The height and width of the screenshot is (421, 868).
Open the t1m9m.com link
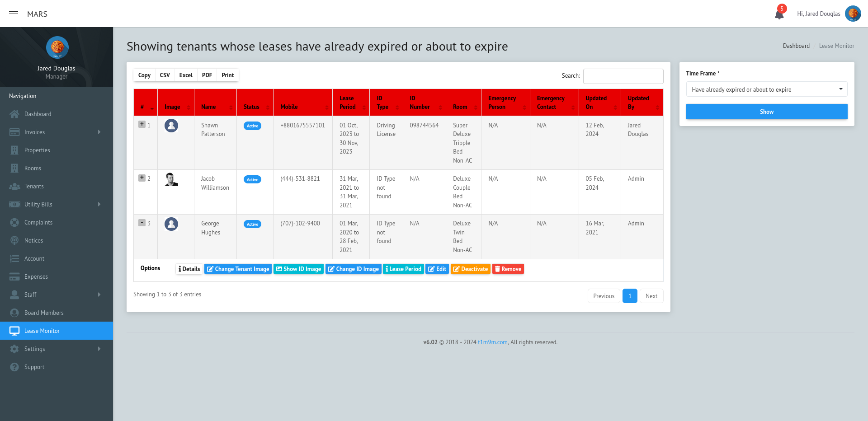(492, 342)
